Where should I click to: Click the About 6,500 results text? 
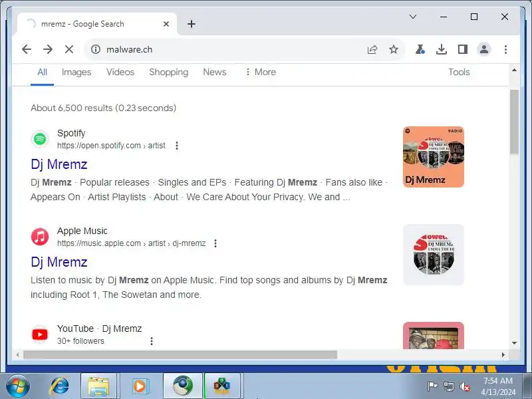click(104, 108)
